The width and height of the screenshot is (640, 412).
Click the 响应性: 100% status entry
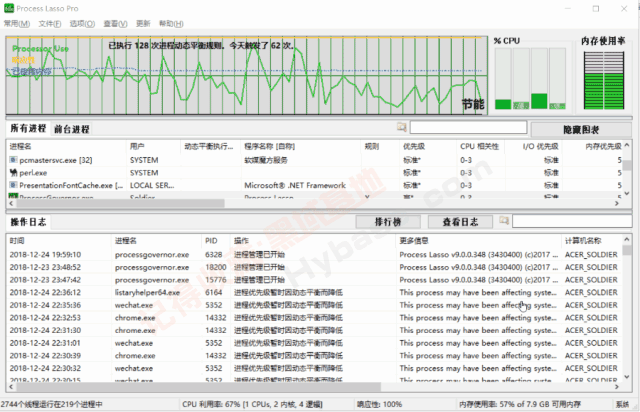click(379, 404)
